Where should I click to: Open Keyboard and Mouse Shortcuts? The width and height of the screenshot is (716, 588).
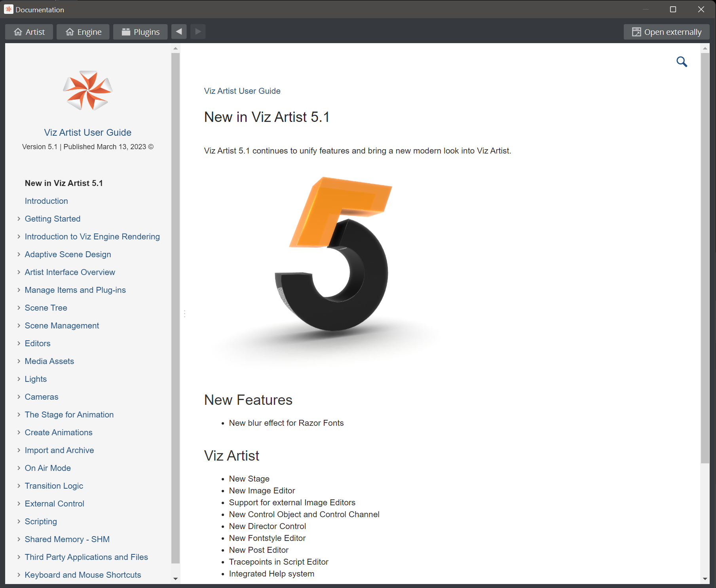[x=83, y=575]
